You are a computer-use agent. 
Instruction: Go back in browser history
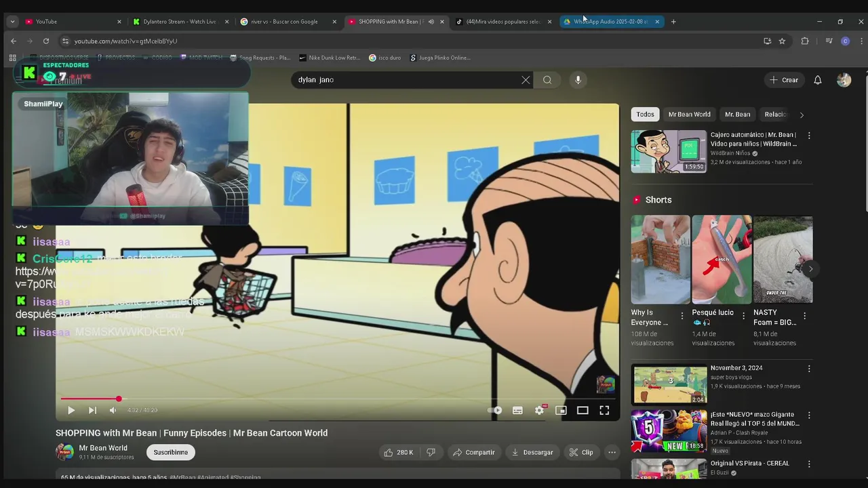[14, 41]
